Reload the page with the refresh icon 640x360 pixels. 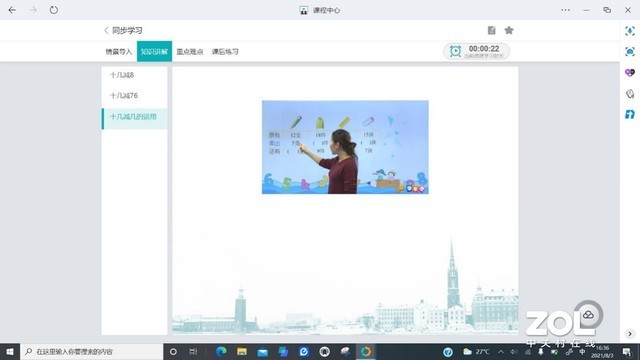click(54, 10)
